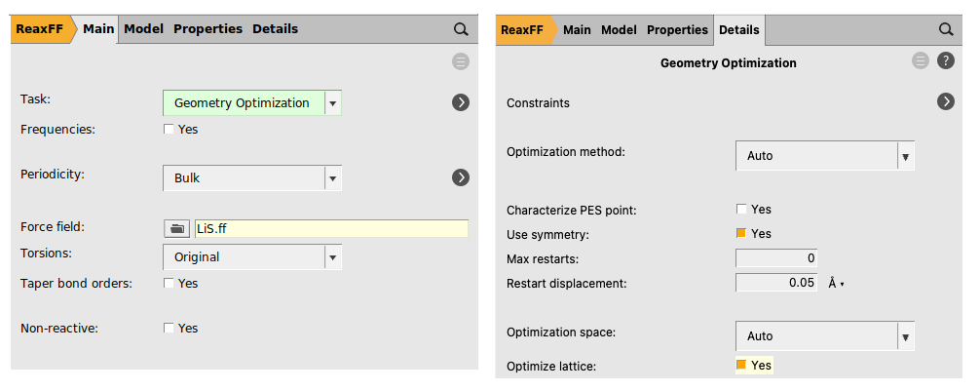The width and height of the screenshot is (980, 391).
Task: Enable Taper bond orders checkbox
Action: pyautogui.click(x=169, y=284)
